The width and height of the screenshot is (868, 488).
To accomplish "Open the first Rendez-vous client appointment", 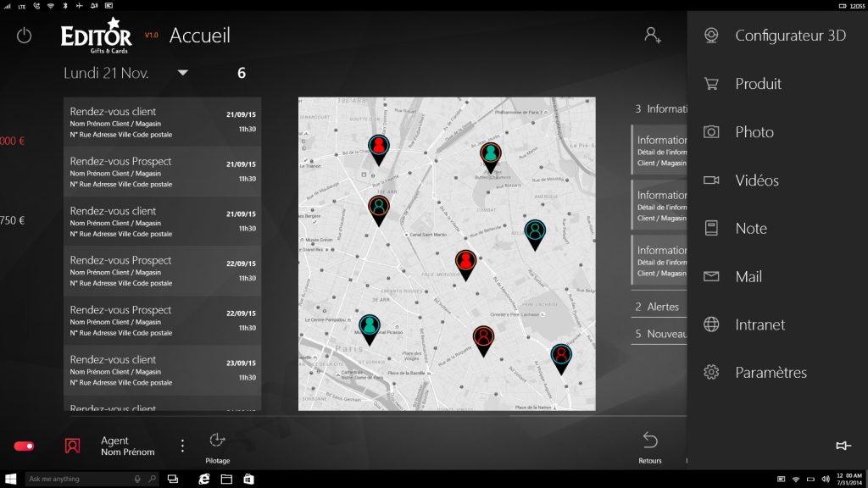I will click(x=162, y=121).
